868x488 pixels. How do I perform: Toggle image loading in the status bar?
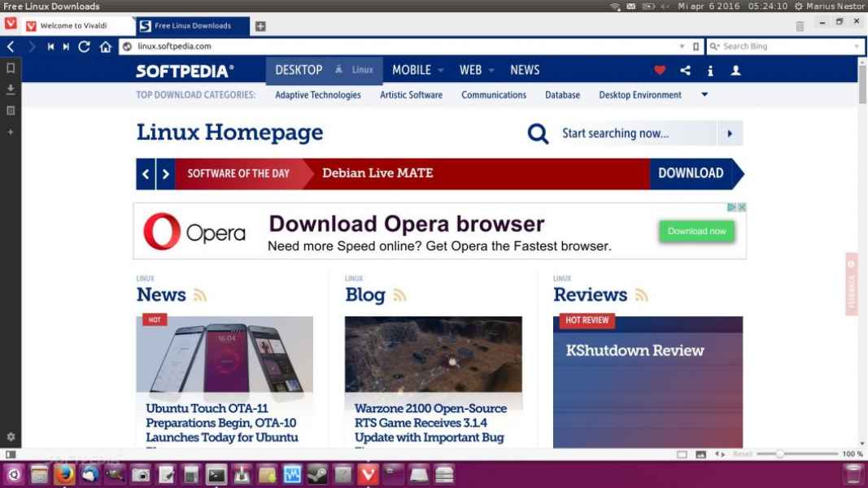700,454
